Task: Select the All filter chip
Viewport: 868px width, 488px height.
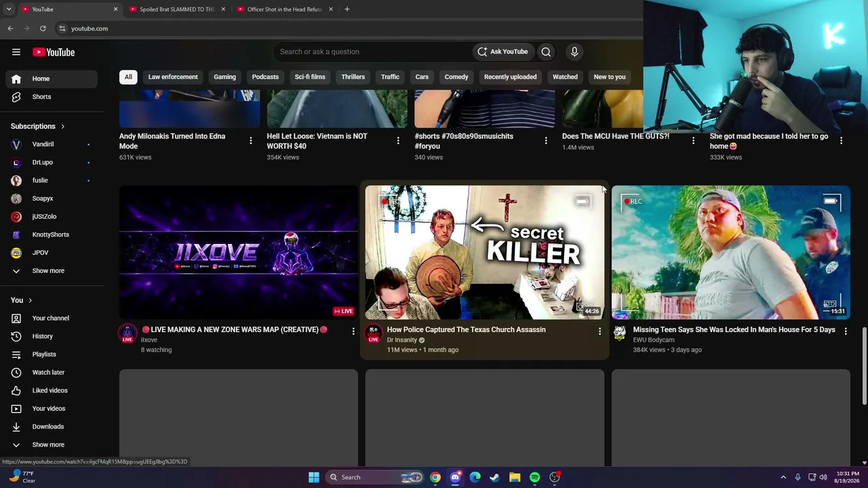Action: pos(128,77)
